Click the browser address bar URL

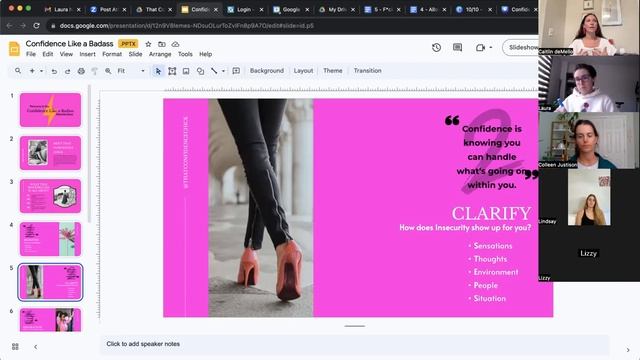pos(186,26)
